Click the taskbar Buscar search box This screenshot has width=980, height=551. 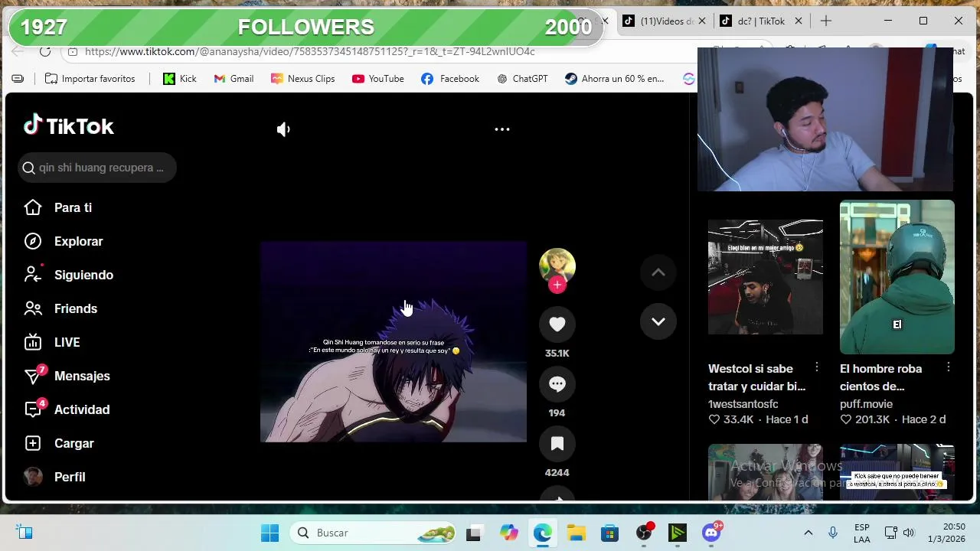(374, 533)
